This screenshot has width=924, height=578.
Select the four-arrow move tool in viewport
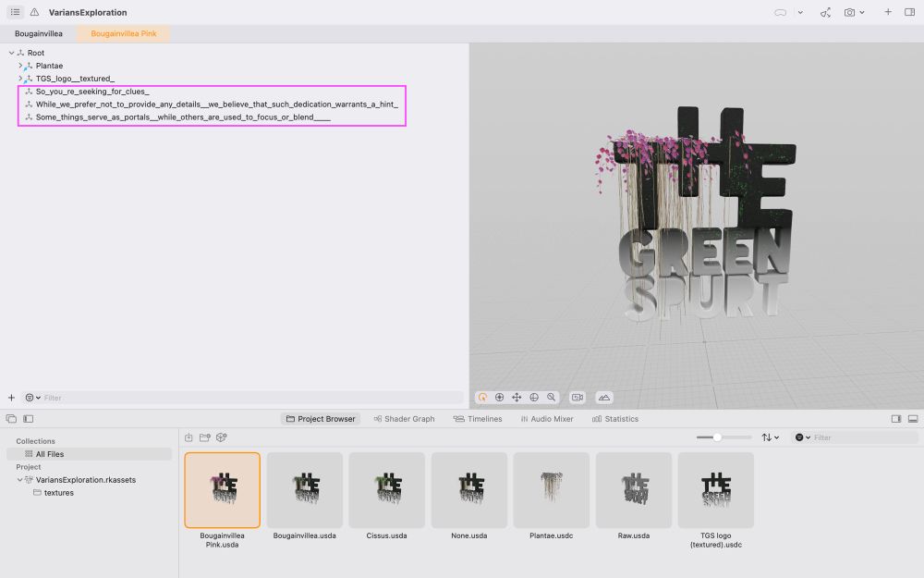coord(517,398)
